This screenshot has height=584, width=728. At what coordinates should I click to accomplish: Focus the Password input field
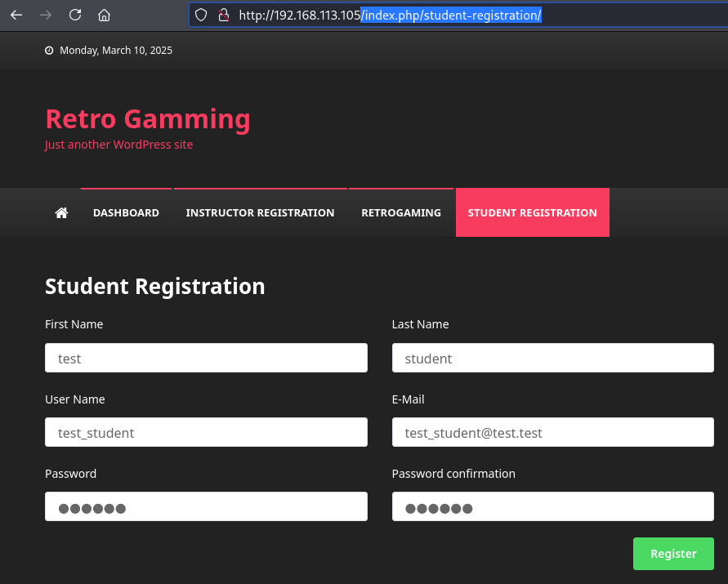tap(206, 506)
